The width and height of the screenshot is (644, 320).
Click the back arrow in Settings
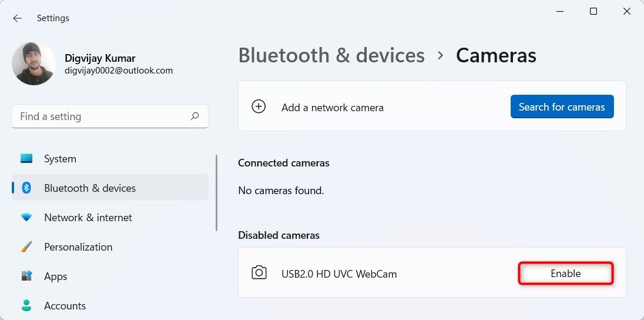coord(18,18)
